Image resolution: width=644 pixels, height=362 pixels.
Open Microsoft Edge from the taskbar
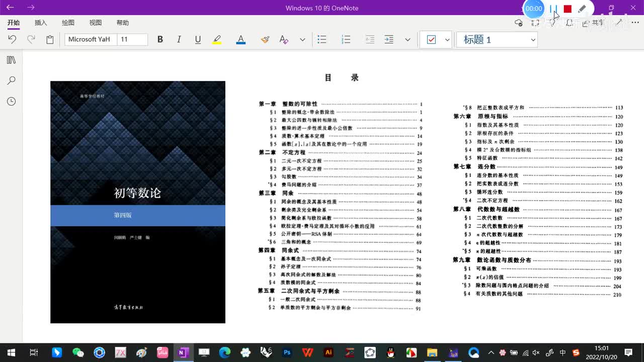pyautogui.click(x=224, y=352)
